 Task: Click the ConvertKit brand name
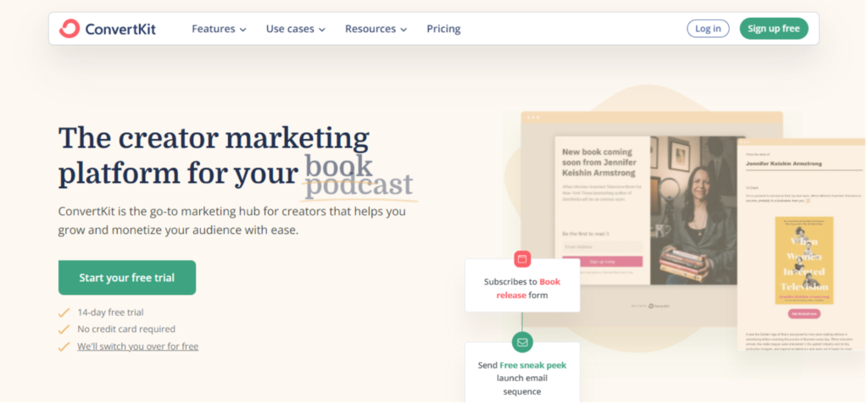click(120, 29)
